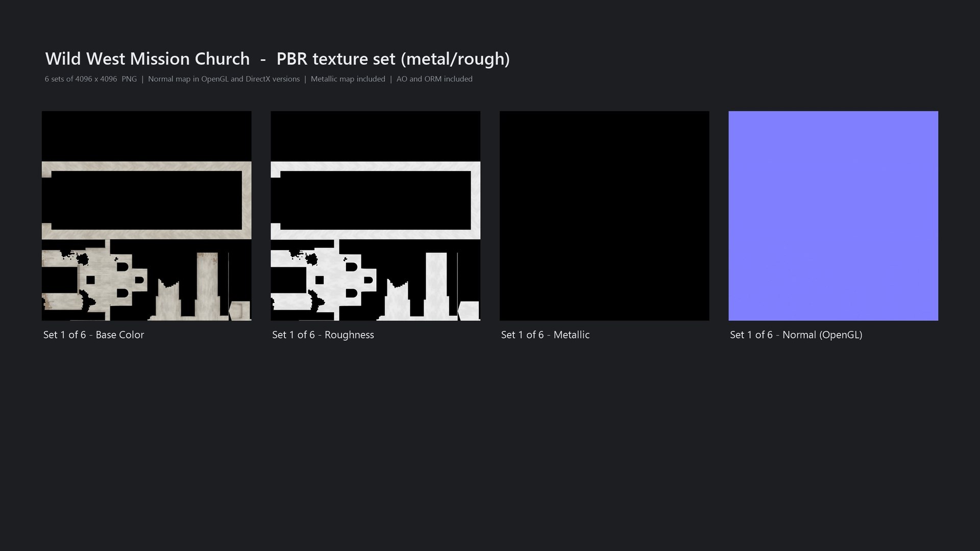Click the 'AO and ORM included' text
The height and width of the screenshot is (551, 980).
click(x=434, y=79)
